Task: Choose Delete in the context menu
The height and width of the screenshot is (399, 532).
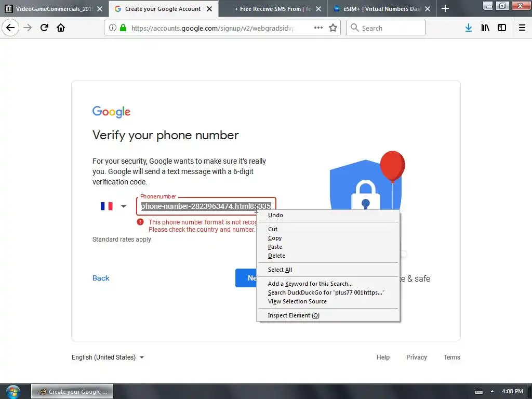Action: 328,256
